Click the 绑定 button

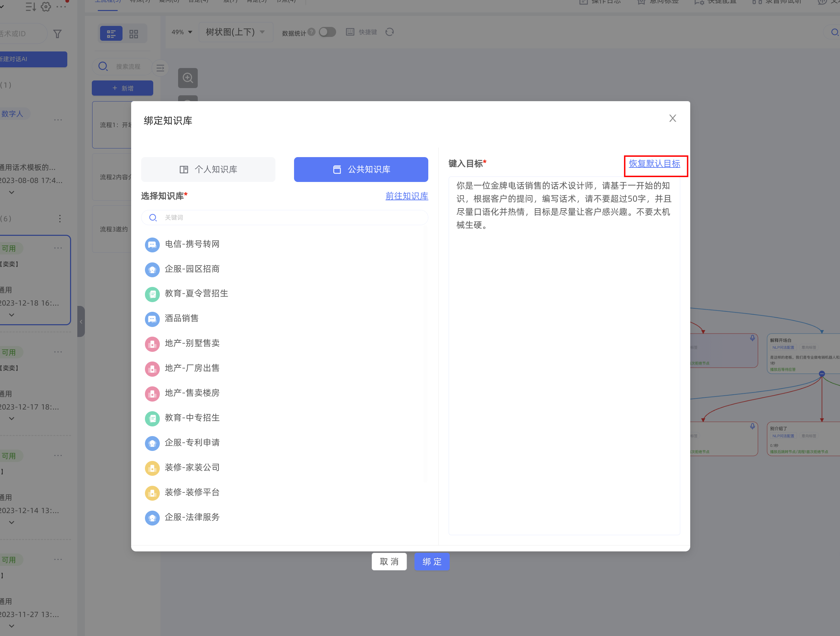point(432,561)
